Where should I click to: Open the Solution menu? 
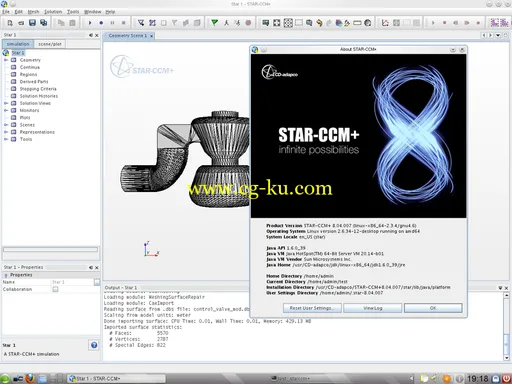pos(53,12)
